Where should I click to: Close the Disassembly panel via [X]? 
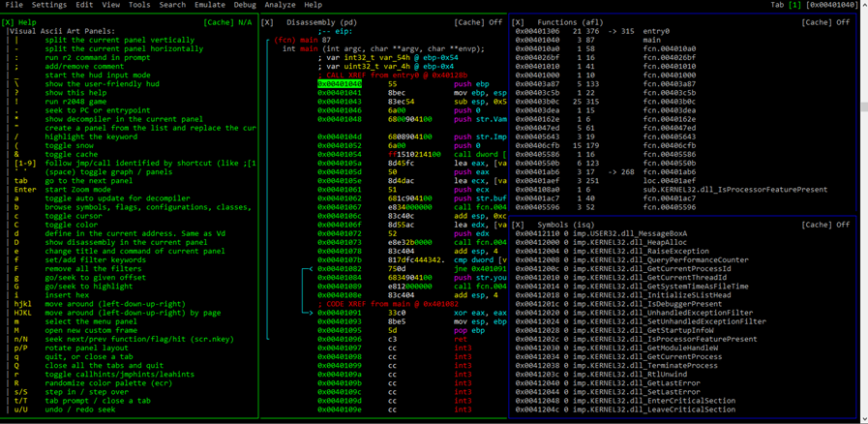coord(267,22)
